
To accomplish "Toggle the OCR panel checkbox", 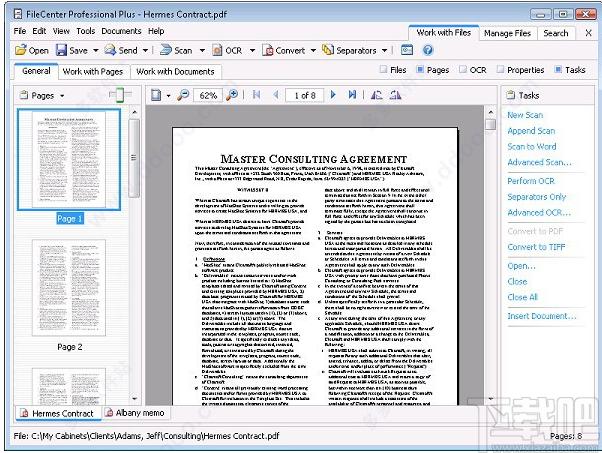I will tap(463, 69).
